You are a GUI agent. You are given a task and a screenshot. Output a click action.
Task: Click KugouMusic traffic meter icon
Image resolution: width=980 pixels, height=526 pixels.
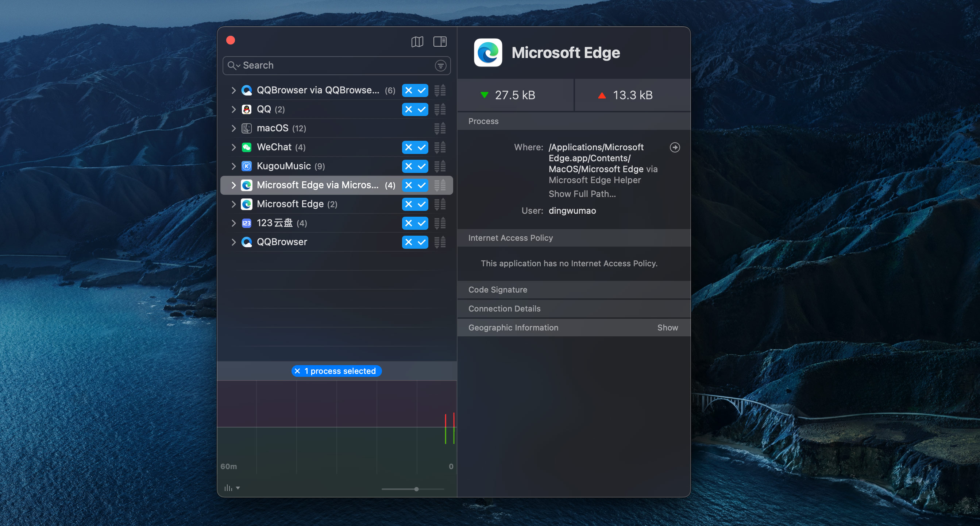pos(440,166)
